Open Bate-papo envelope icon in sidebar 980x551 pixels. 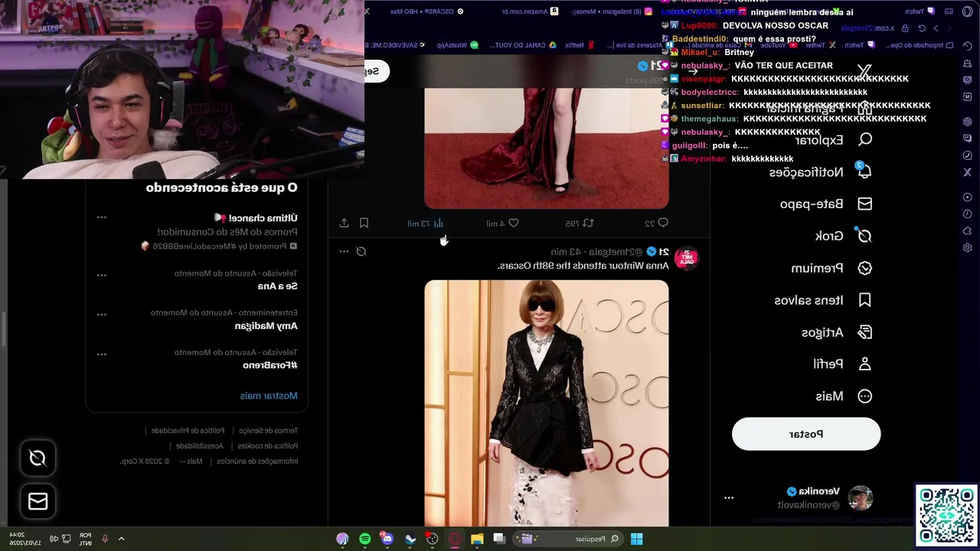(x=865, y=204)
